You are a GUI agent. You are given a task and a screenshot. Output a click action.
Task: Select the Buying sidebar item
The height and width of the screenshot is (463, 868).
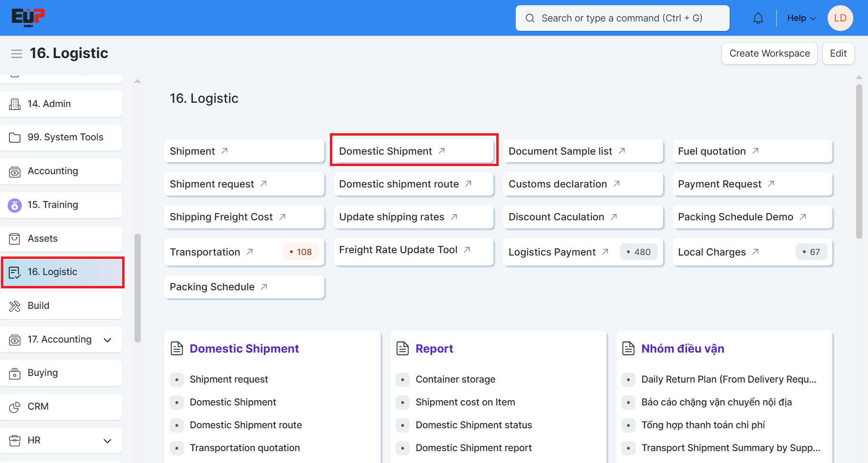[43, 373]
